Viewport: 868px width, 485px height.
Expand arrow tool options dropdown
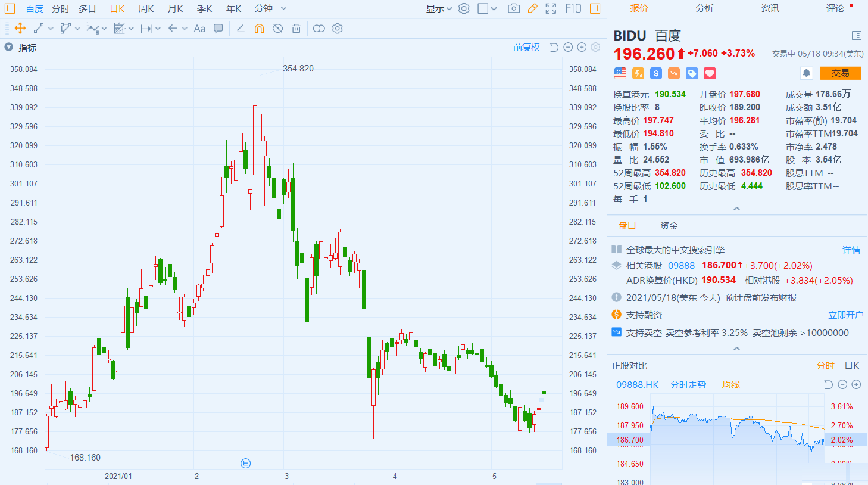tap(185, 28)
